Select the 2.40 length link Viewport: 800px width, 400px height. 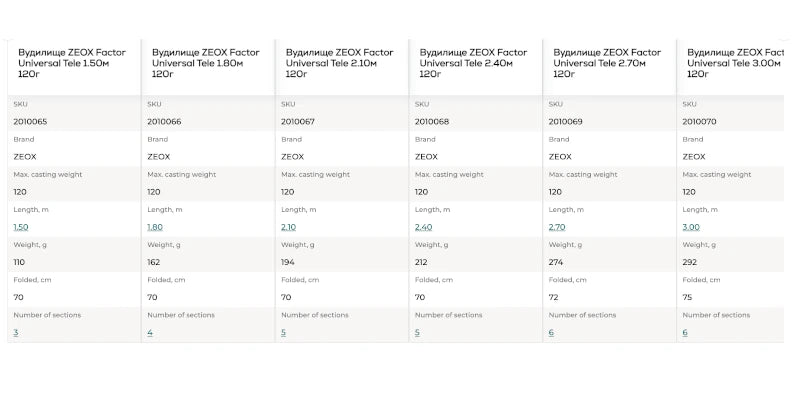click(x=423, y=227)
